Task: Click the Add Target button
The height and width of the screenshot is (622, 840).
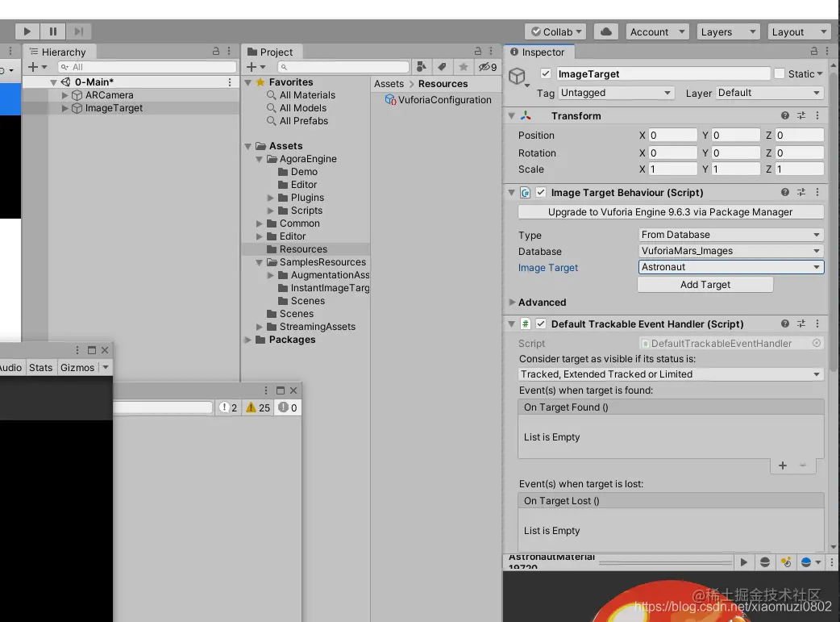Action: pos(705,285)
